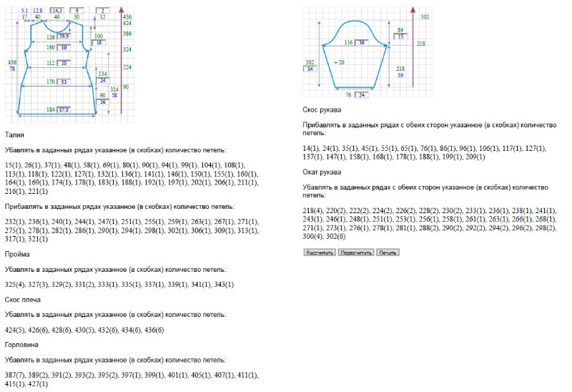Click the hem-to-hip height field showing 16
Screen dimensions: 572x392
(x=103, y=102)
